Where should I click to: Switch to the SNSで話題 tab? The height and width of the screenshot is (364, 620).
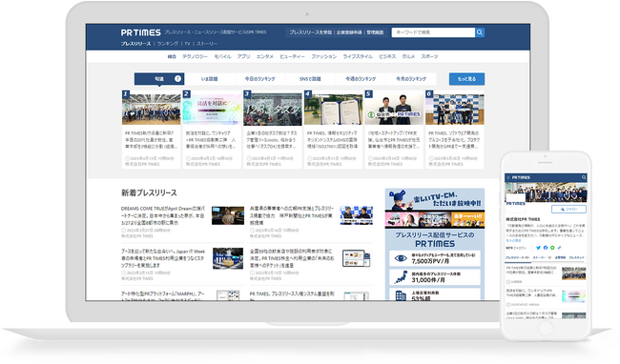click(310, 79)
